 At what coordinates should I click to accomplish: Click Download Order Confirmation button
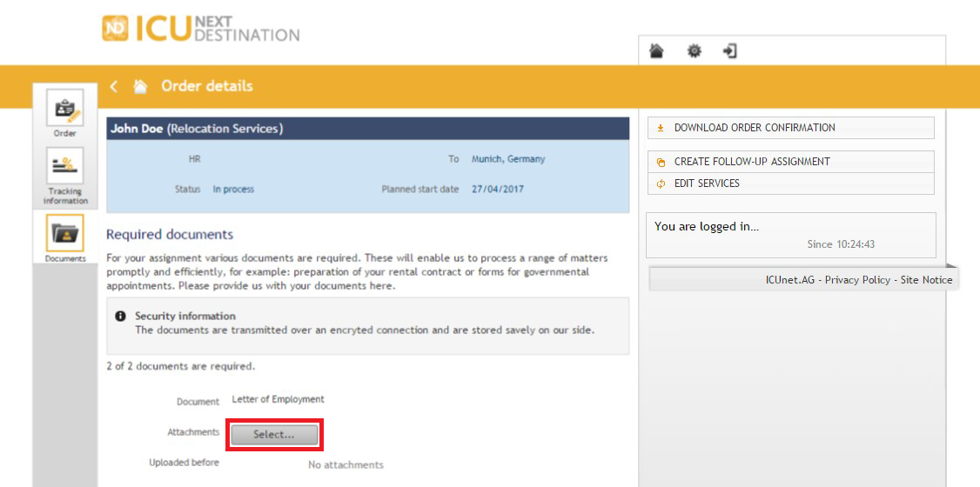point(790,128)
